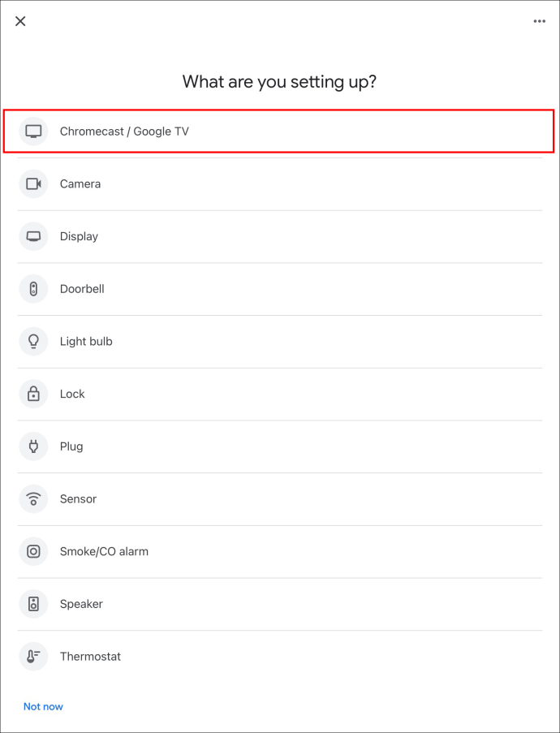This screenshot has width=560, height=733.
Task: Choose the Doorbell text label
Action: pos(82,289)
